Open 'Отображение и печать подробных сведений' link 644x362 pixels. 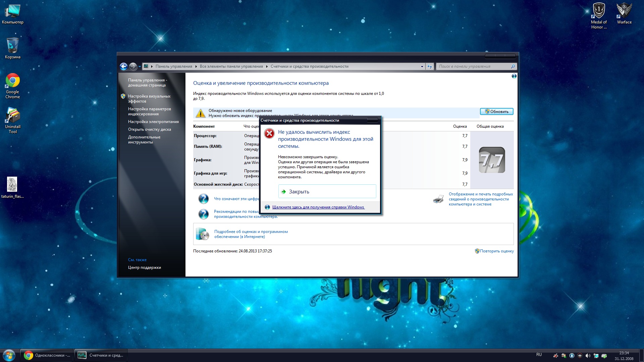pos(481,199)
